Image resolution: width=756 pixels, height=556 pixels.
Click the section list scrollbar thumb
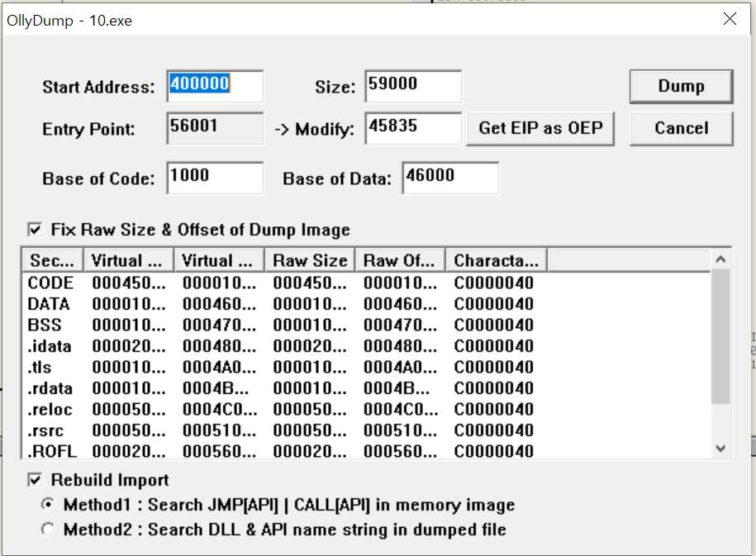(720, 336)
